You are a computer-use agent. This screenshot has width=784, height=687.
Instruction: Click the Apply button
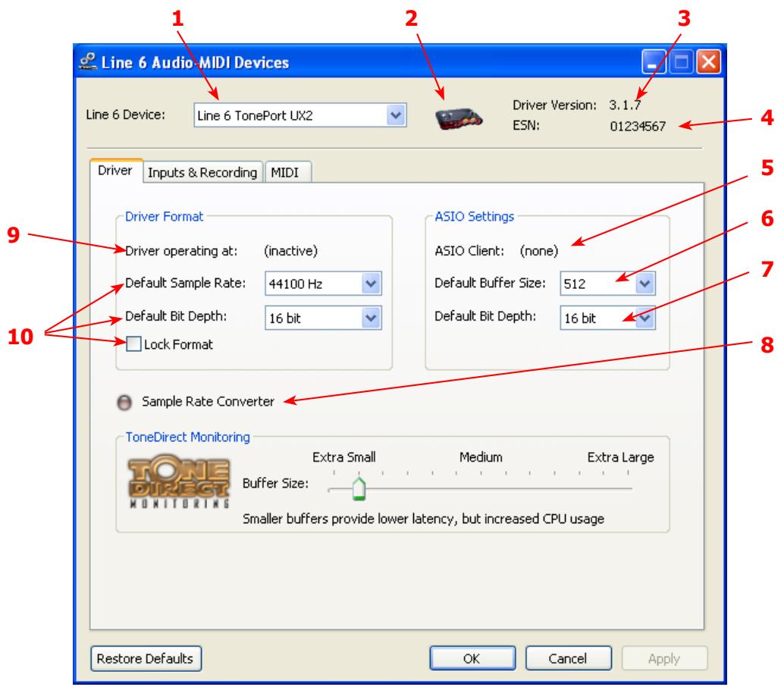tap(664, 658)
